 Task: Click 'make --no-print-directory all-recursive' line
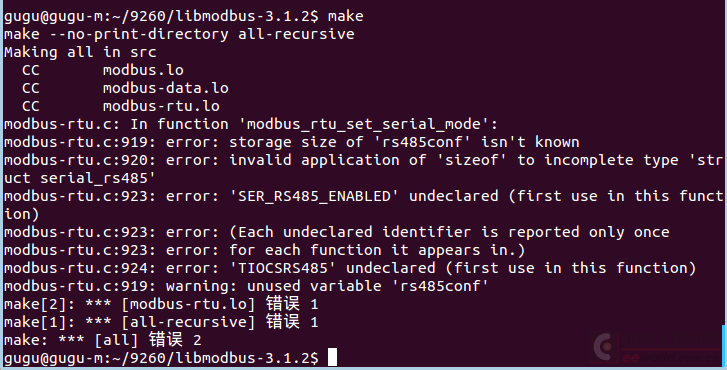pos(179,34)
